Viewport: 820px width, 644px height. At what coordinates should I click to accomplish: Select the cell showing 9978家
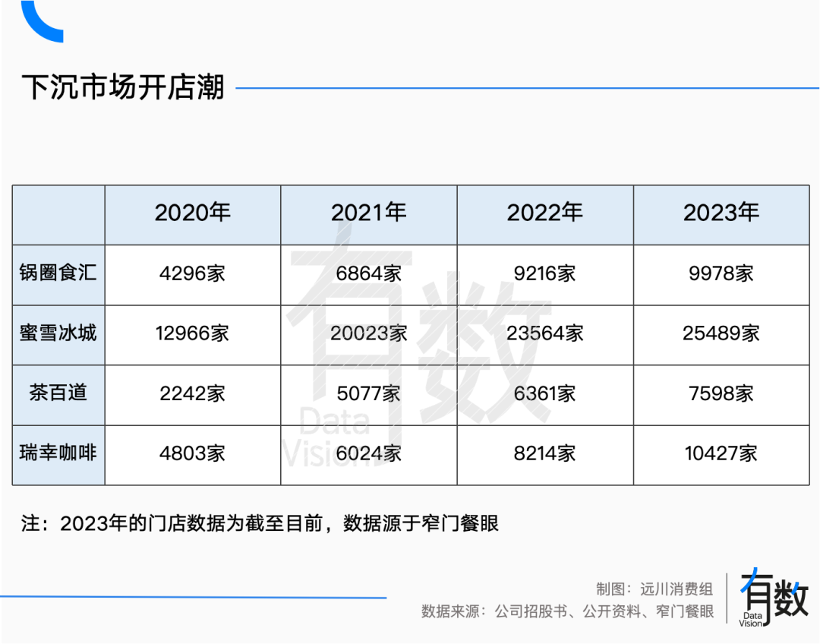[721, 275]
